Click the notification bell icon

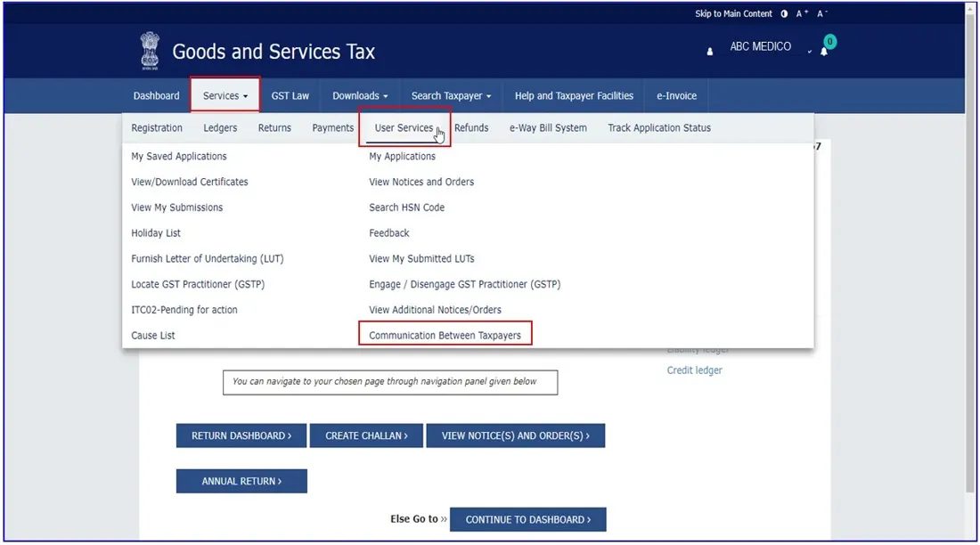pos(824,52)
